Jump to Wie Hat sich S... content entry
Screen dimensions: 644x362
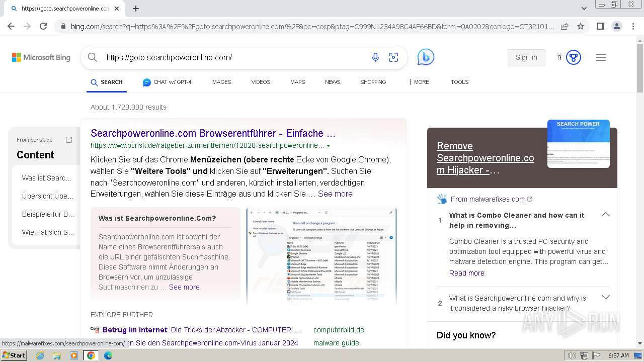point(48,232)
